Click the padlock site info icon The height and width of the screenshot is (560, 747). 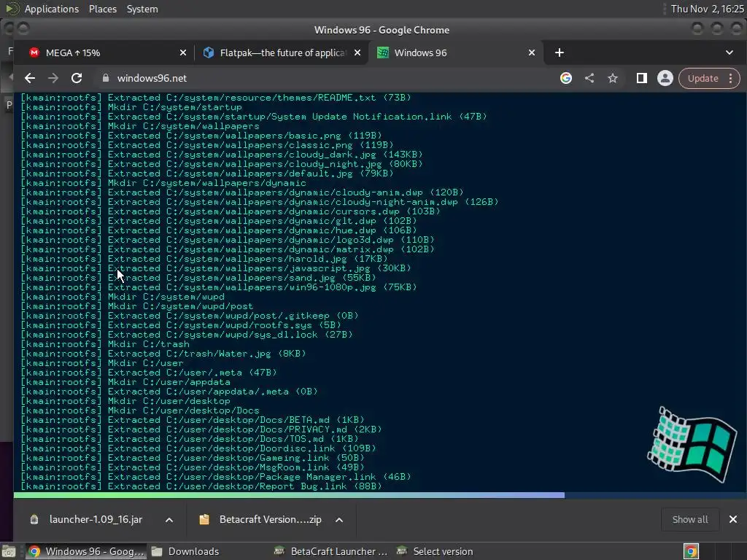click(106, 78)
